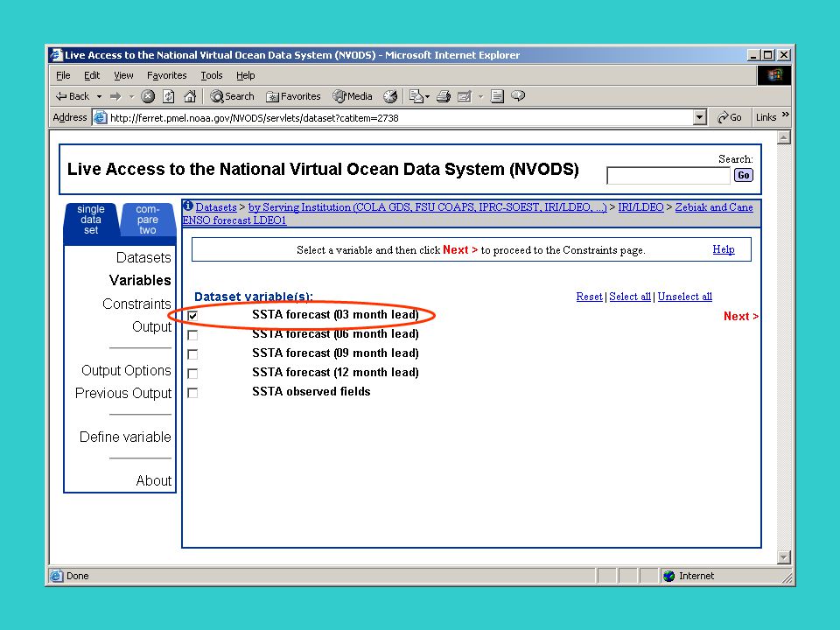Click the Select all link
840x630 pixels.
[630, 297]
